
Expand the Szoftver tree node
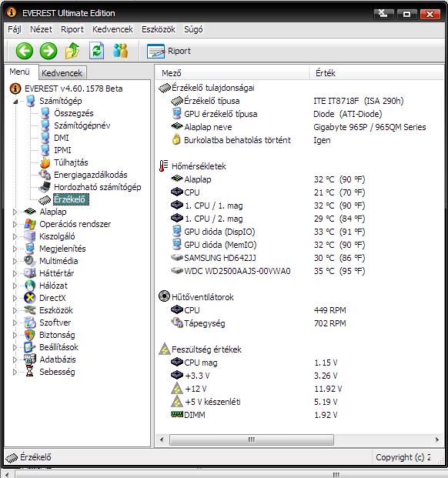[x=15, y=323]
